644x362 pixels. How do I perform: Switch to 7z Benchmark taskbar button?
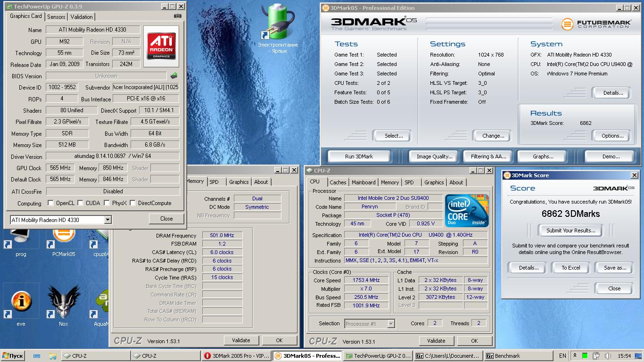[x=518, y=356]
